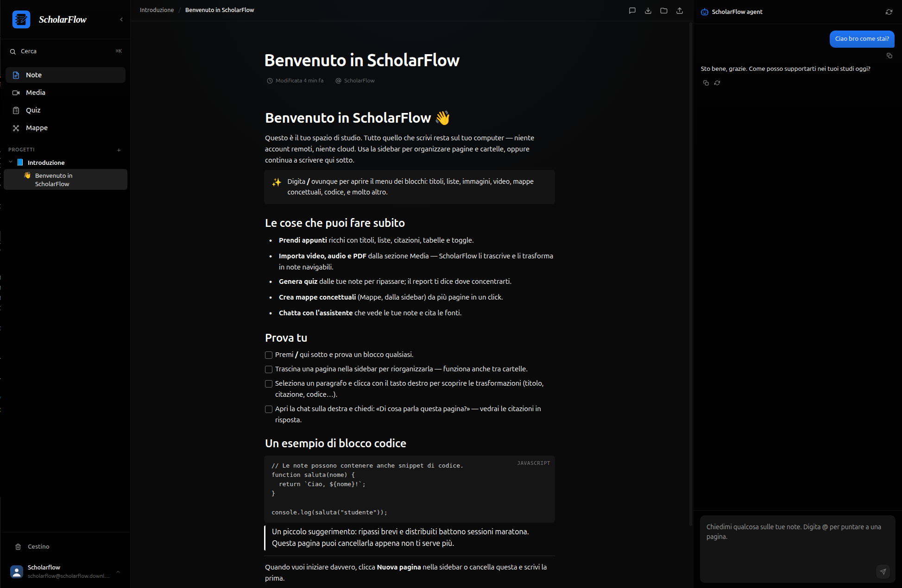The width and height of the screenshot is (902, 588).
Task: Open the comments icon above the note
Action: 632,11
